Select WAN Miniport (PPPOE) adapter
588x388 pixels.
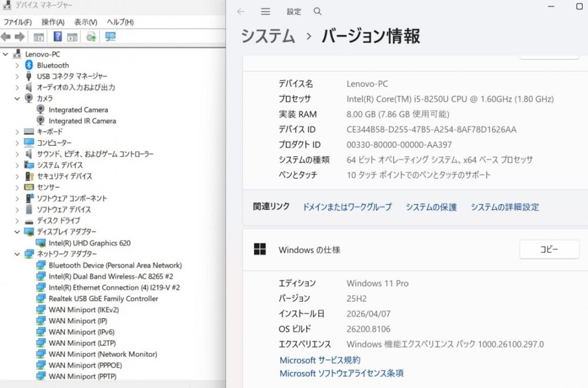[x=85, y=365]
